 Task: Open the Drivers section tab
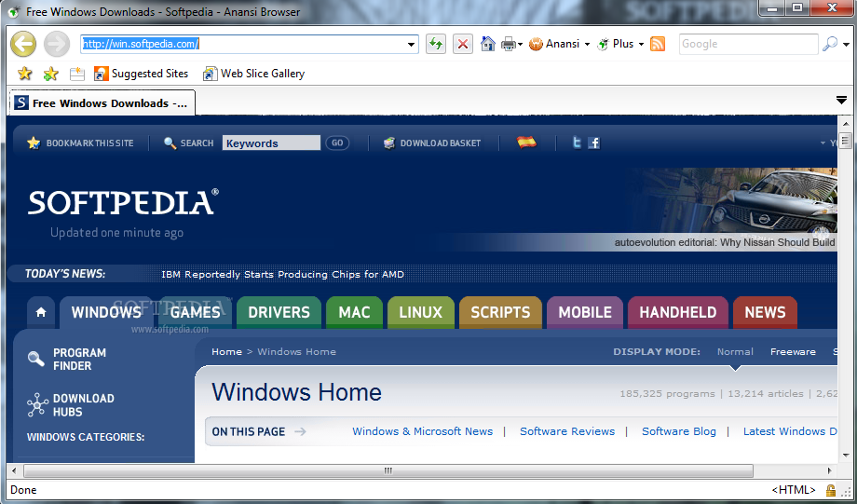click(279, 312)
